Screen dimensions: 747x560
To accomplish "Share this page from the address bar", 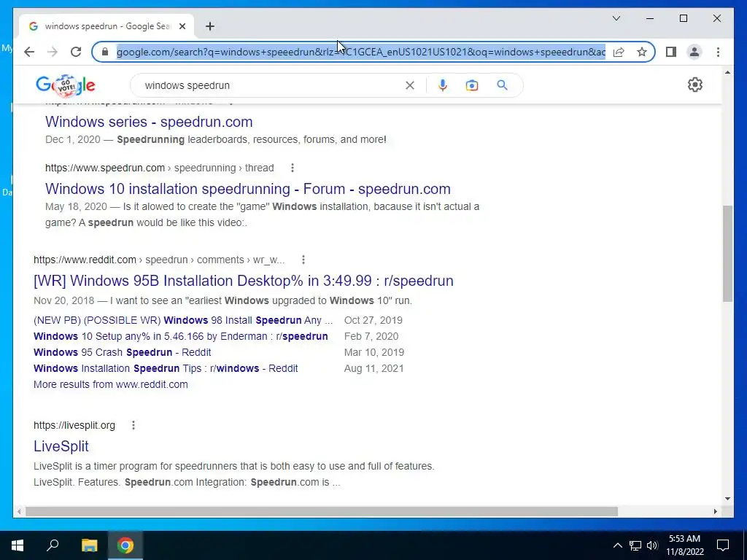I will pyautogui.click(x=619, y=52).
